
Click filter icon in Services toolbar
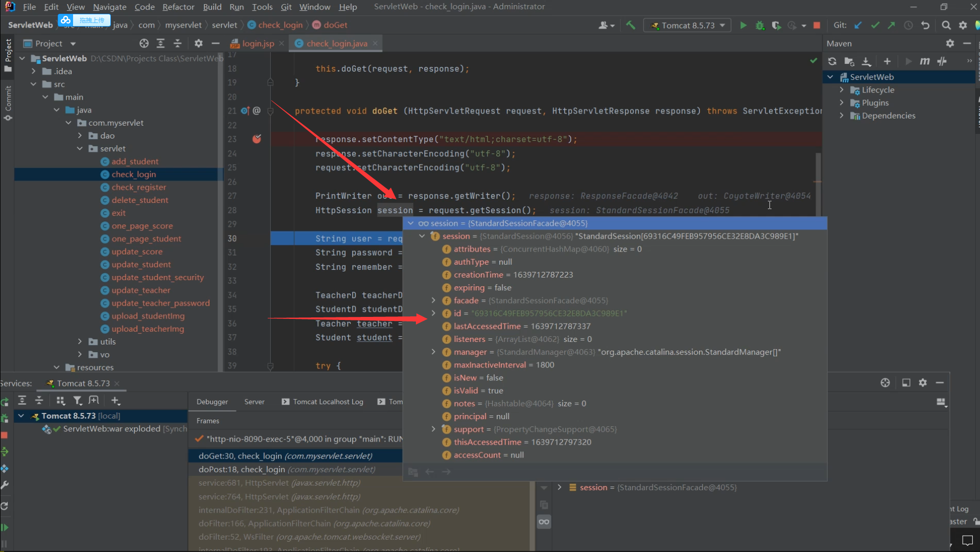(77, 401)
